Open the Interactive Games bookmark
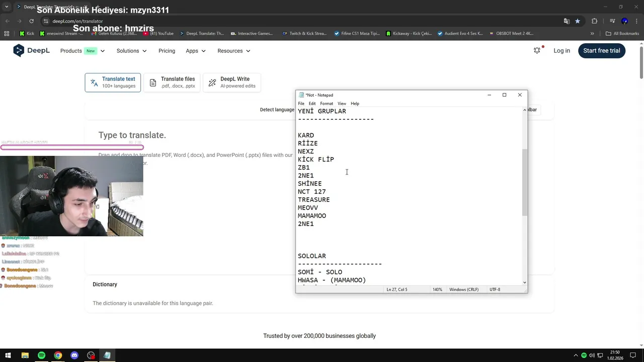The image size is (644, 362). click(x=252, y=34)
